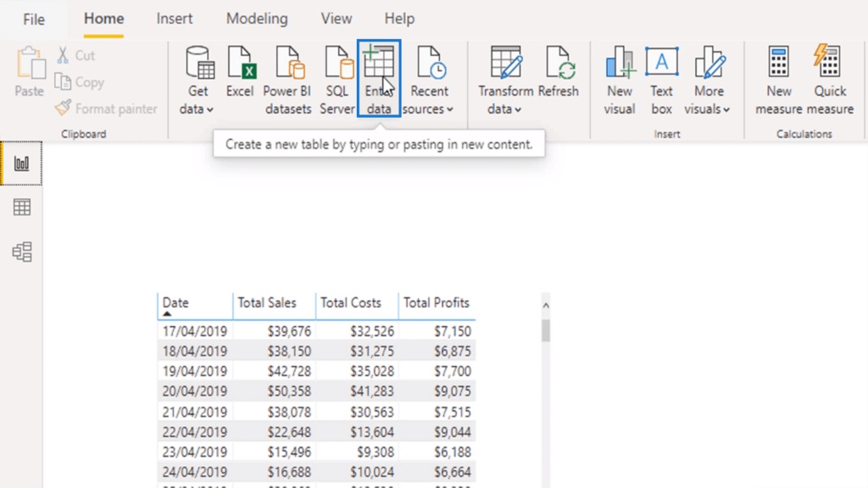The image size is (868, 488).
Task: Click the $39,676 sales value
Action: click(x=289, y=331)
